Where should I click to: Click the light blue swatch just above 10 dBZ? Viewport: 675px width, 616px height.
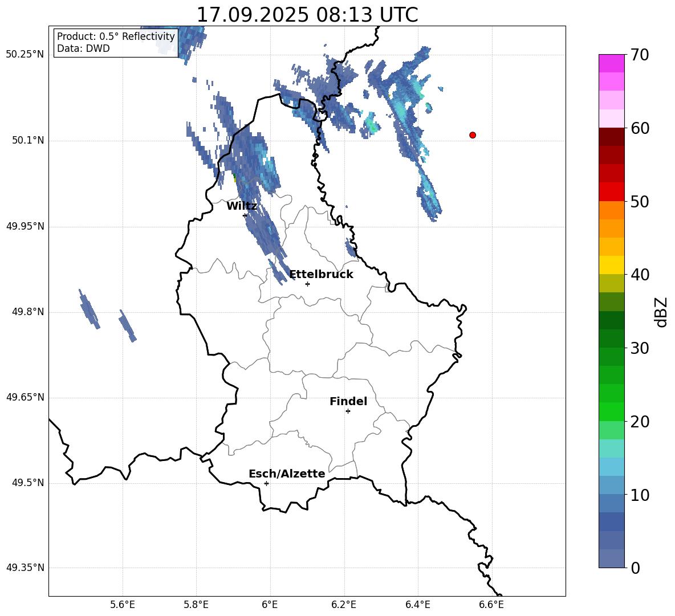point(611,485)
